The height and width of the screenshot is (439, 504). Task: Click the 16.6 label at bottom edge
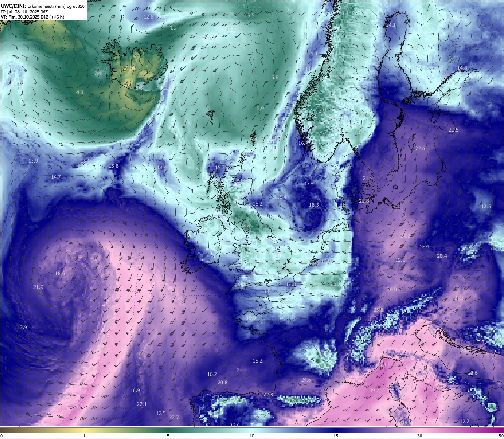(235, 425)
